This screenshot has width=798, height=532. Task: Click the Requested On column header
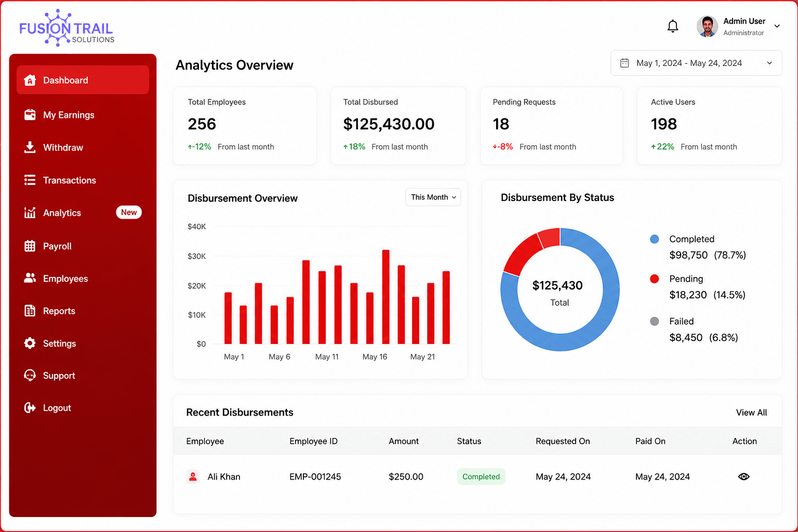(563, 441)
